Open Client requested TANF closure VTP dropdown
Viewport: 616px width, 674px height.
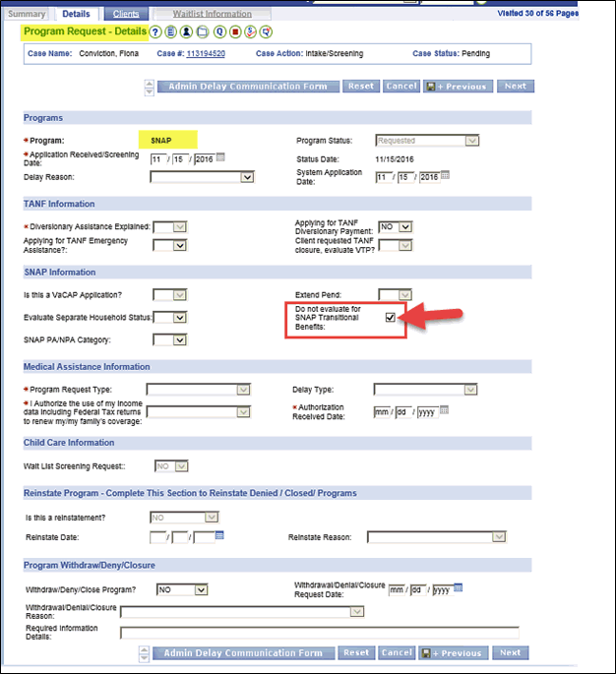pos(396,245)
